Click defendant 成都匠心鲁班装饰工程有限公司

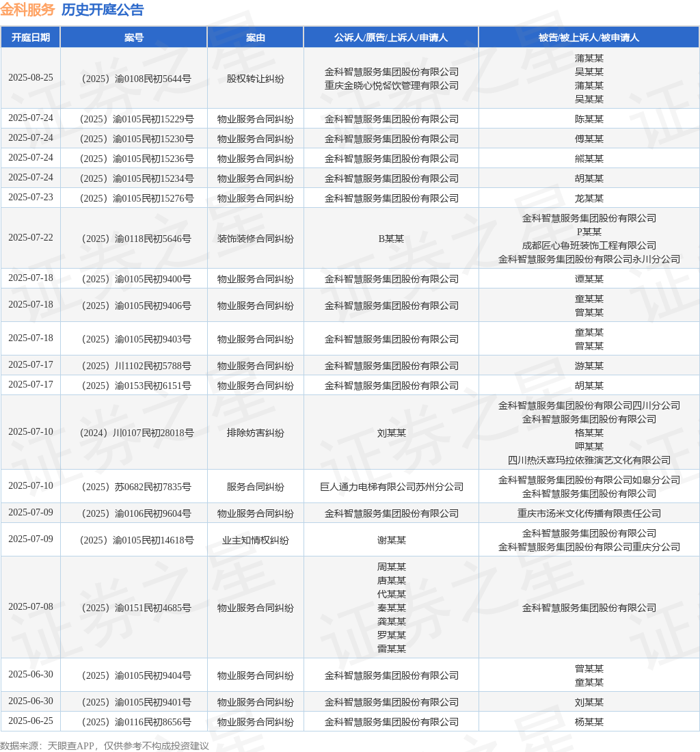point(589,245)
